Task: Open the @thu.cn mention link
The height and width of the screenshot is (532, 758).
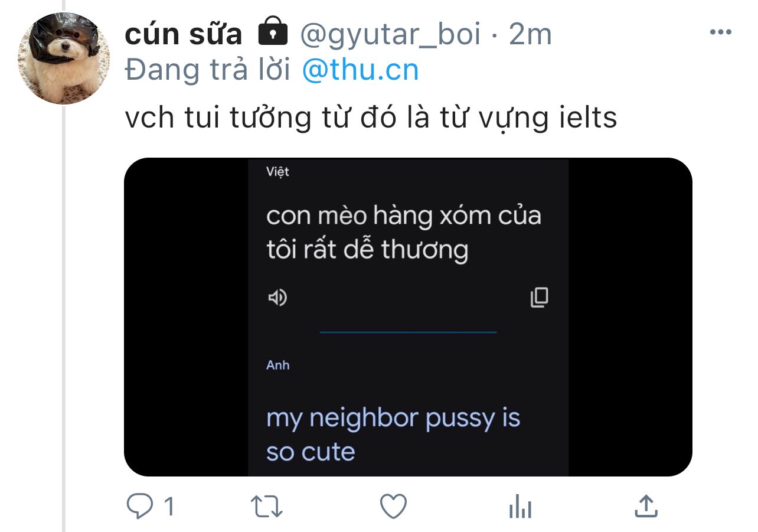Action: coord(360,70)
